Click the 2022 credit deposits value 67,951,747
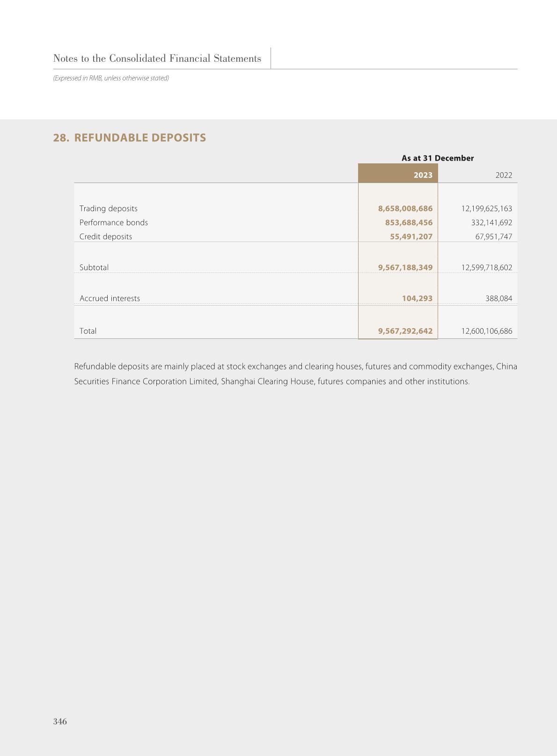 pyautogui.click(x=493, y=236)
